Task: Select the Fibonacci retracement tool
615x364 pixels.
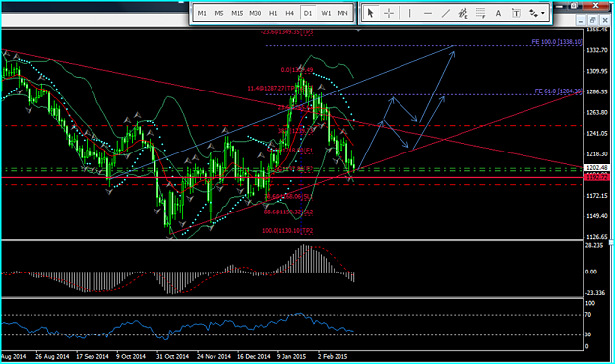Action: pos(480,13)
